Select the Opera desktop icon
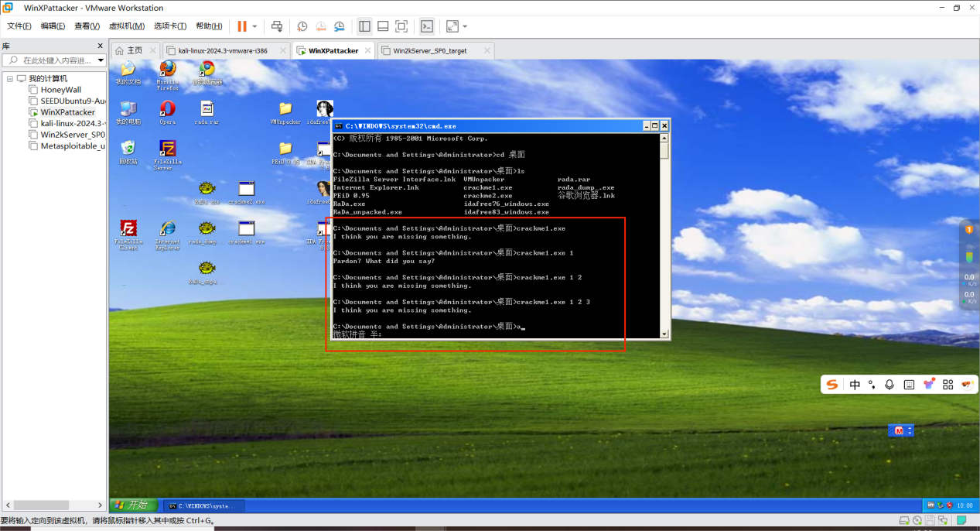This screenshot has width=980, height=531. click(167, 112)
